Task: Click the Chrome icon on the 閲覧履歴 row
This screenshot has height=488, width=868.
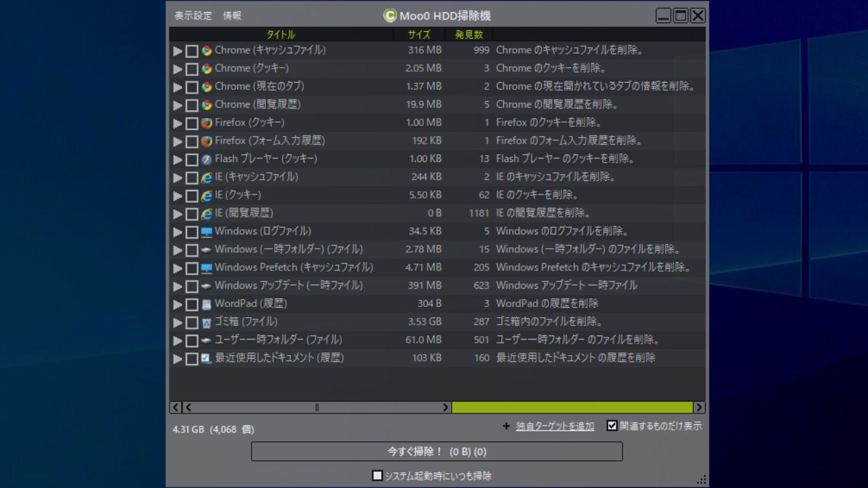Action: coord(207,105)
